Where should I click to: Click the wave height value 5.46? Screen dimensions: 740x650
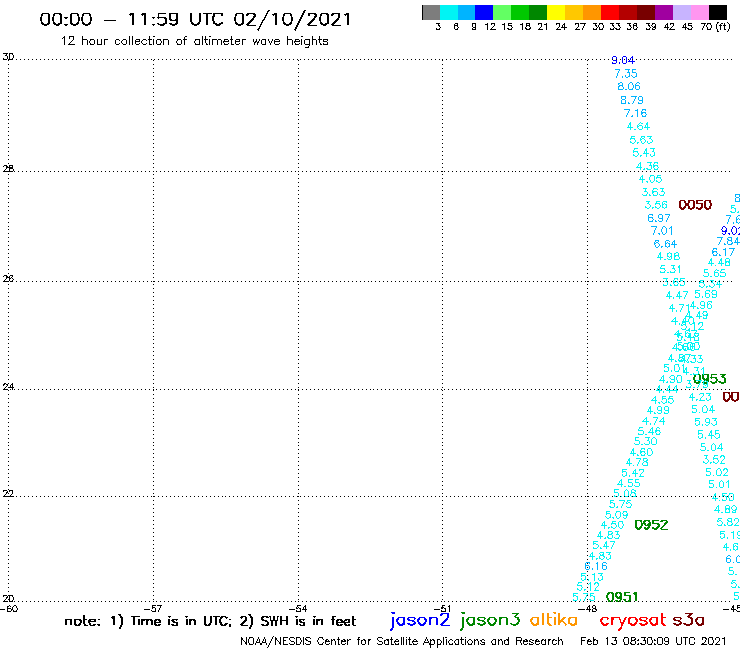(x=649, y=431)
